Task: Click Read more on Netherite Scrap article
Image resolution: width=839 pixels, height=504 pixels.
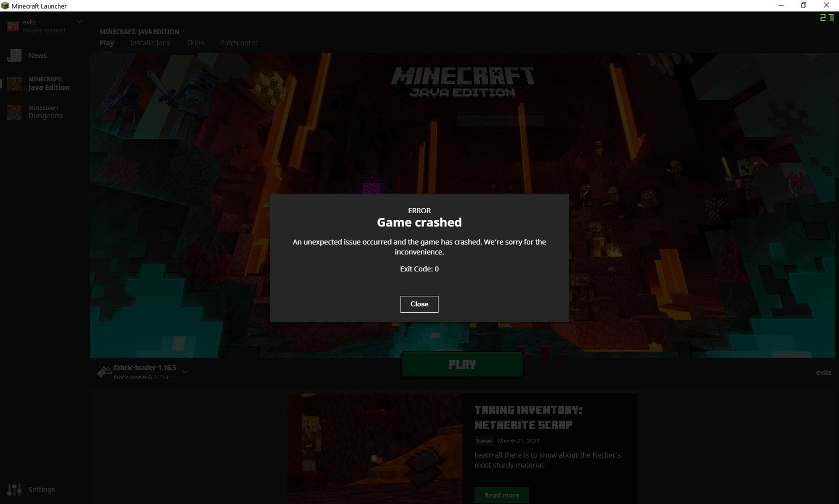Action: coord(501,495)
